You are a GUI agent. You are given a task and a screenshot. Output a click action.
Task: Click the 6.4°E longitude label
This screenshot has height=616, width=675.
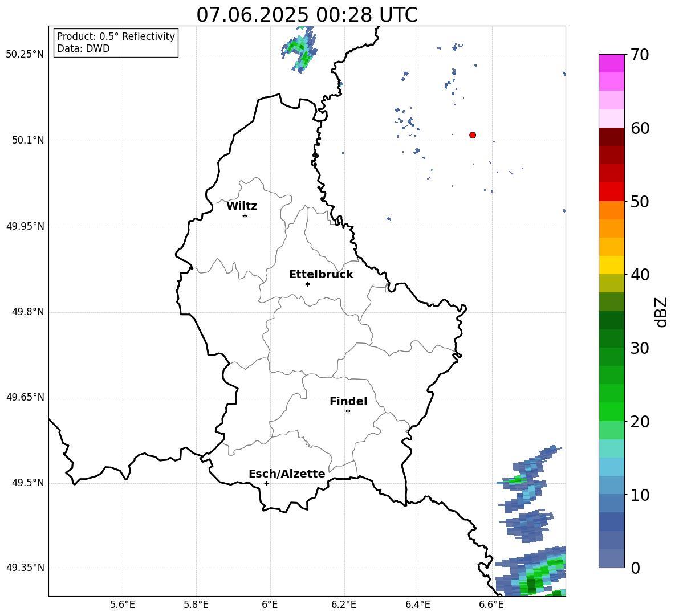coord(417,605)
